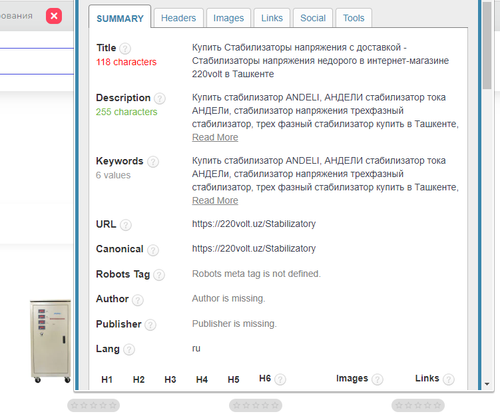
Task: Open the Headers tab
Action: pyautogui.click(x=178, y=18)
